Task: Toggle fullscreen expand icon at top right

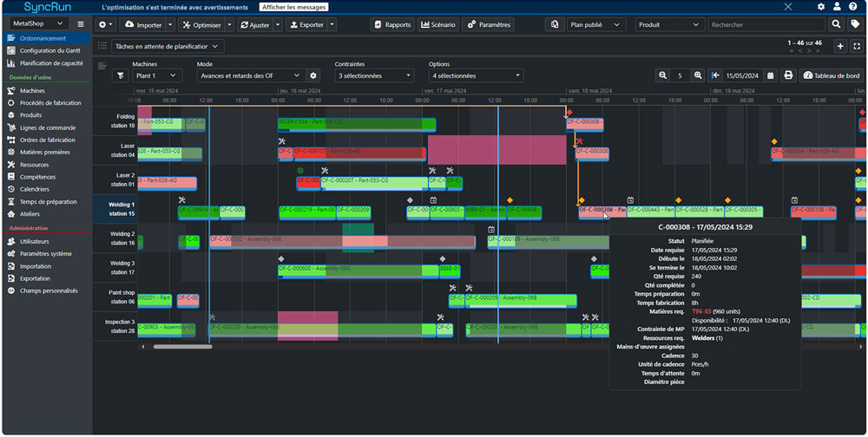Action: (857, 47)
